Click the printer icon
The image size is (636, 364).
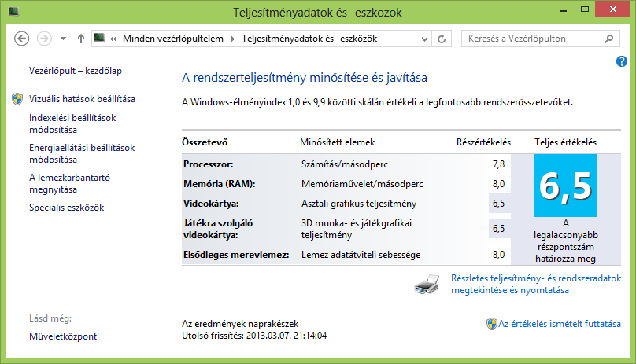click(427, 284)
